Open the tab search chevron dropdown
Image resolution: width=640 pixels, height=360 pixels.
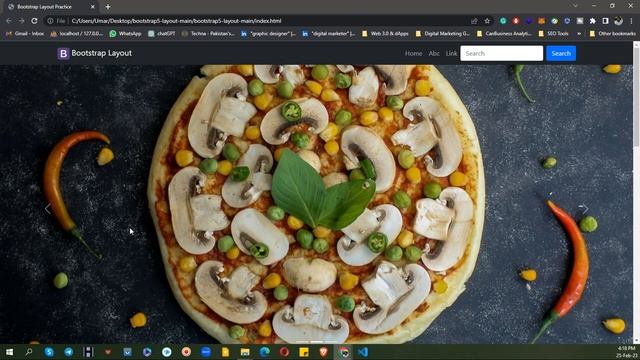pyautogui.click(x=576, y=6)
